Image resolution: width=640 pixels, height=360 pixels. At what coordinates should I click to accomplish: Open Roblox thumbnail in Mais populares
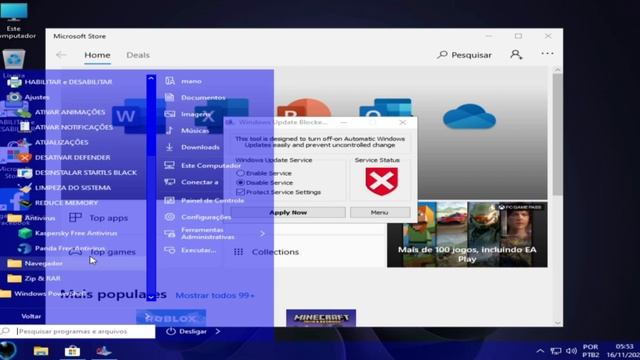[x=171, y=318]
